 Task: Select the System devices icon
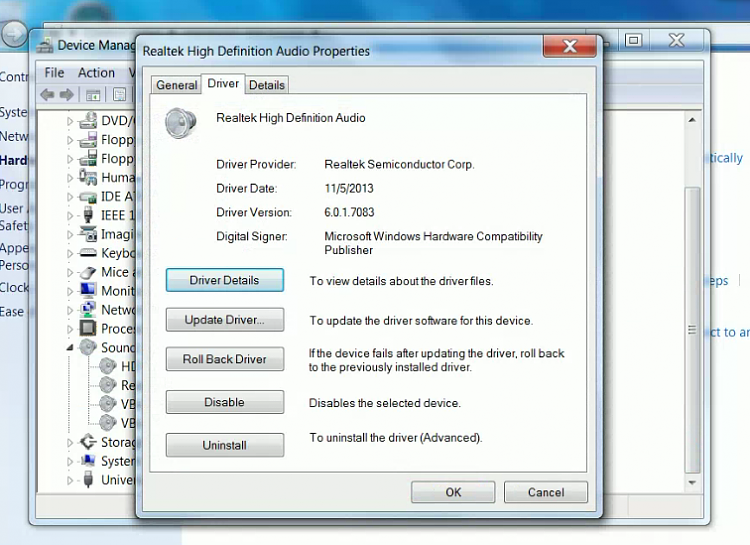(x=88, y=460)
